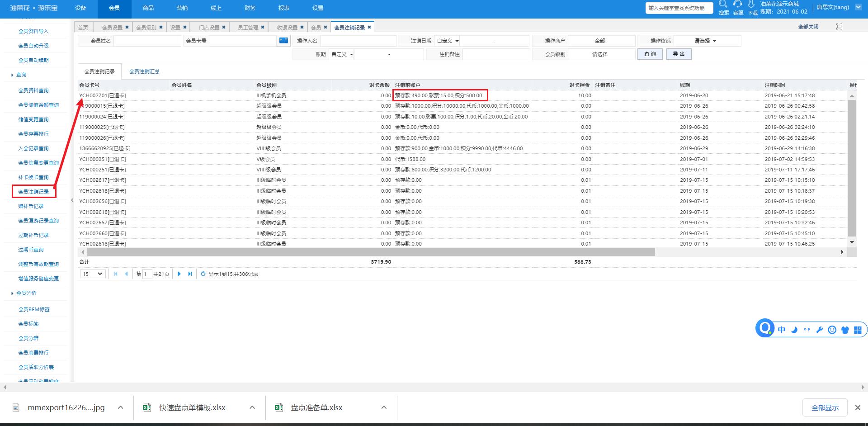Screen dimensions: 868x426
Task: Close the 门店设置 tab
Action: (x=224, y=27)
